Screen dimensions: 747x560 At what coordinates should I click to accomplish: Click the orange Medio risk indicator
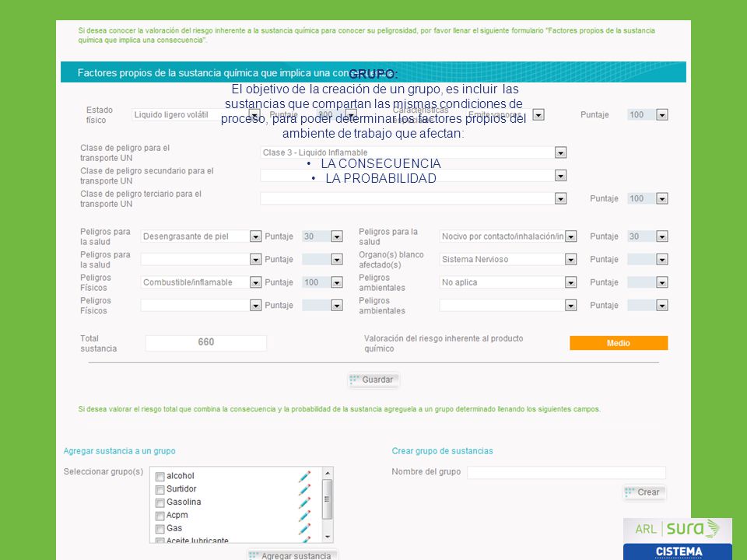pyautogui.click(x=619, y=343)
